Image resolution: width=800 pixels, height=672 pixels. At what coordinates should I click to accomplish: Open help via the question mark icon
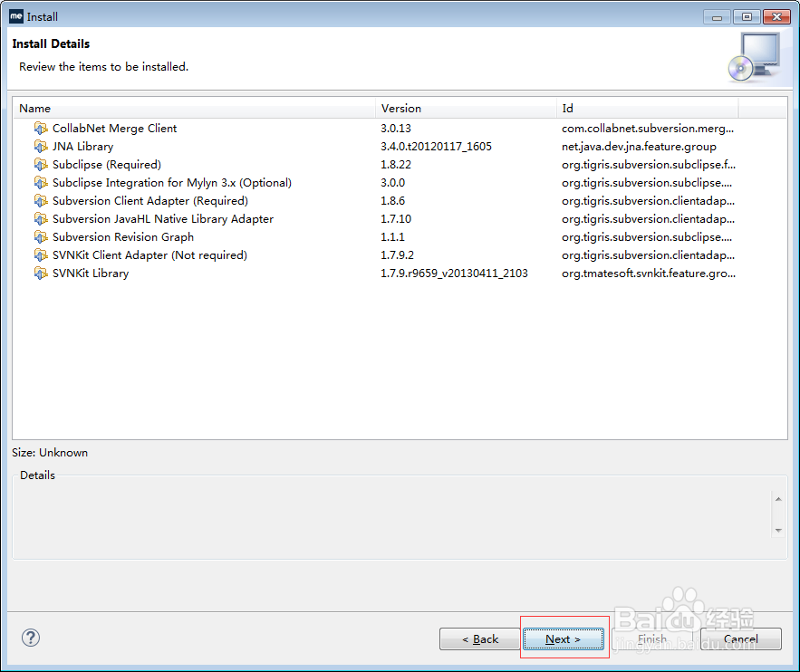tap(31, 638)
